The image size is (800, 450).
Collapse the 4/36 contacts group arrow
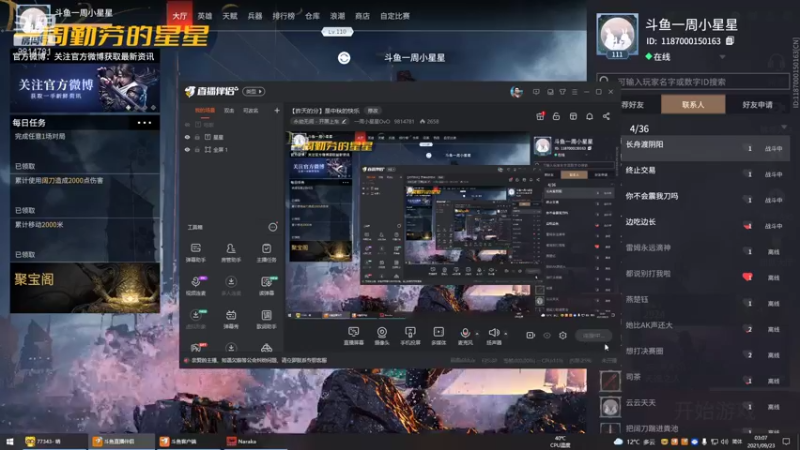[x=784, y=128]
